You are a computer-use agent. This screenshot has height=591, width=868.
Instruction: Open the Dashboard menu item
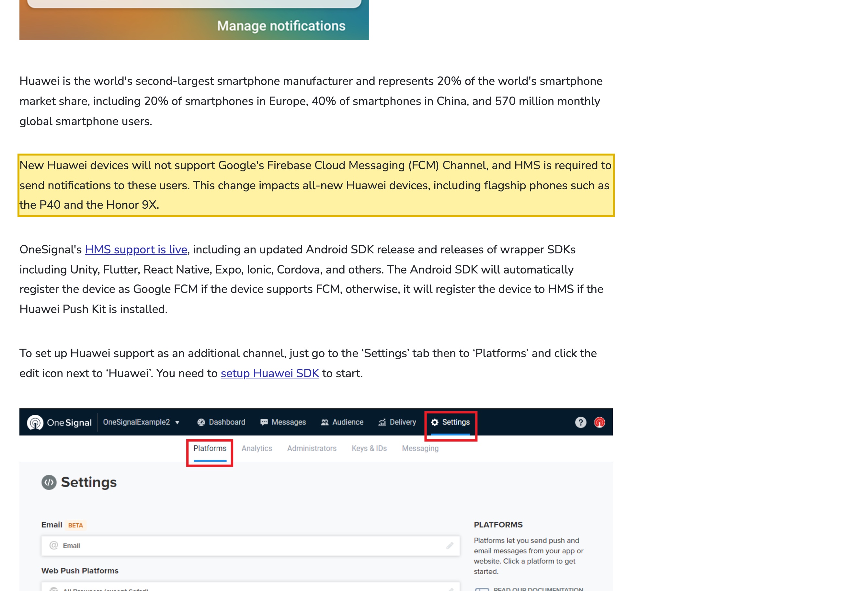(x=221, y=422)
